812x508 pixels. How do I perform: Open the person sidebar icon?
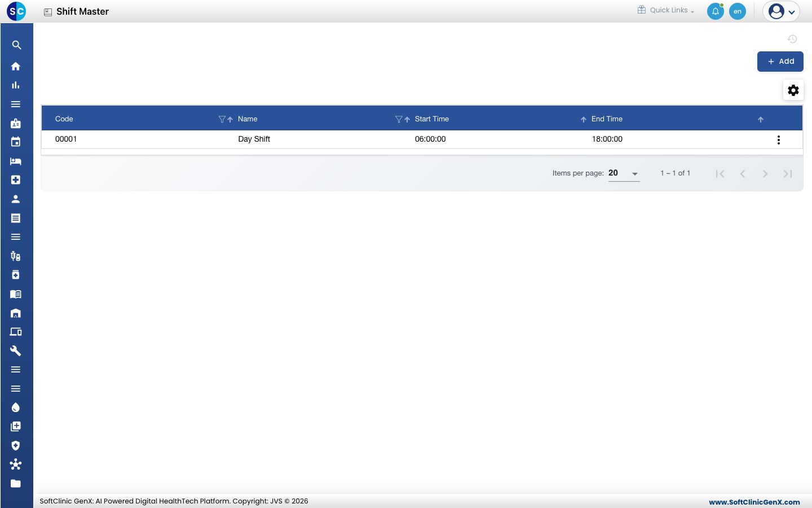tap(16, 199)
